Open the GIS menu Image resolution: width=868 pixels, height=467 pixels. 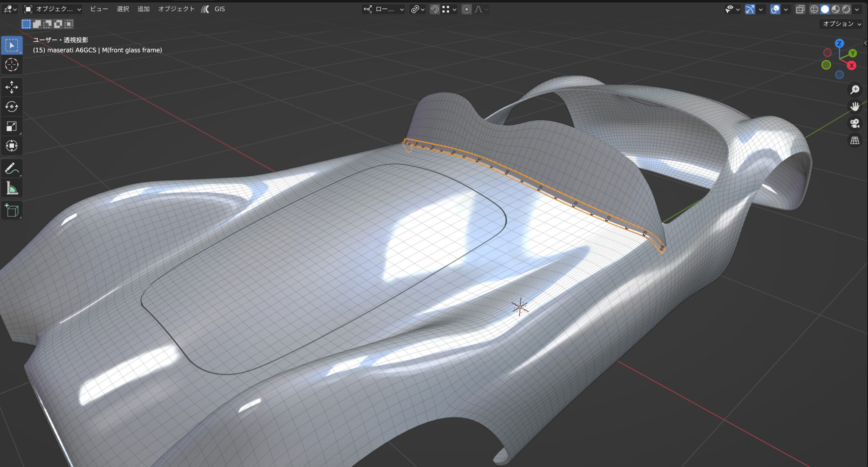coord(220,9)
